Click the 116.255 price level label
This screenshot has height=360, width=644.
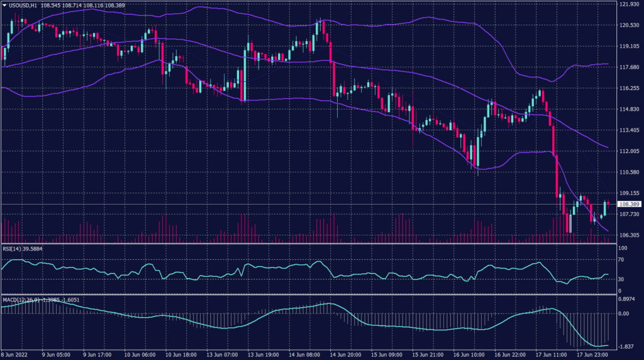pos(629,88)
